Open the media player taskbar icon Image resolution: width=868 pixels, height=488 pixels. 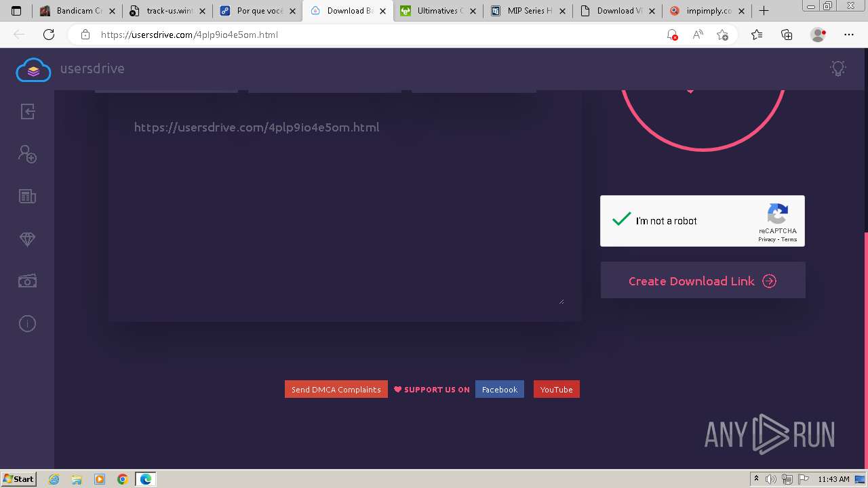(x=100, y=479)
